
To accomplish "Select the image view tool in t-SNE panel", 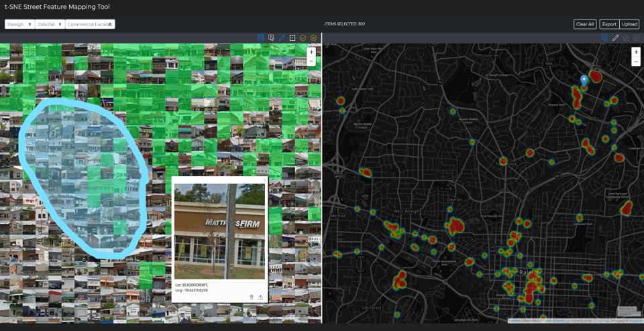I will pyautogui.click(x=260, y=38).
